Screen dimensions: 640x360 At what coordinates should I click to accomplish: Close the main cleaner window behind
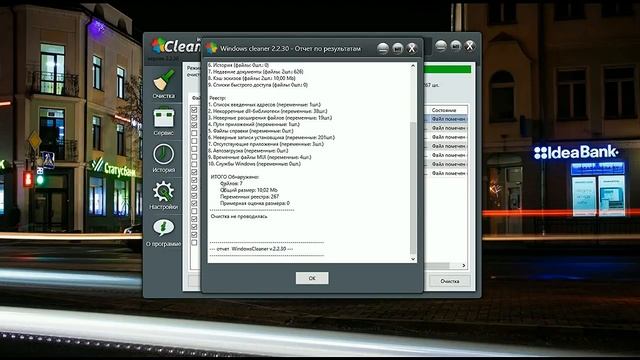(x=470, y=45)
